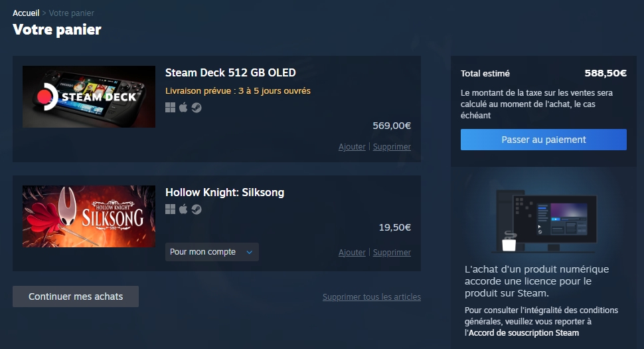
Task: Click the 'Steam Deck 512 GB OLED' title
Action: click(230, 72)
